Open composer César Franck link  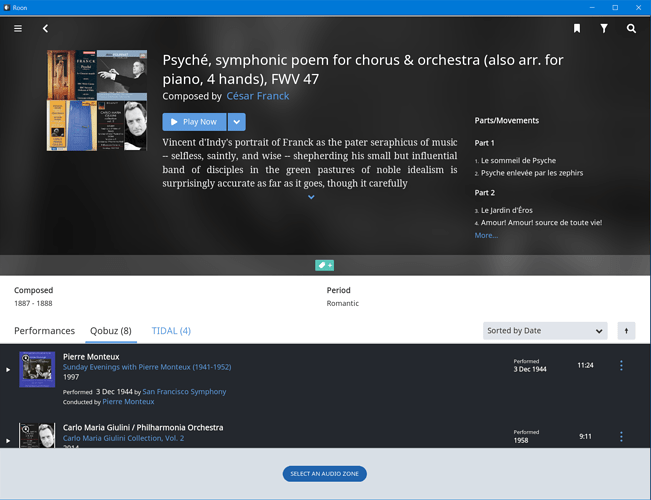258,96
